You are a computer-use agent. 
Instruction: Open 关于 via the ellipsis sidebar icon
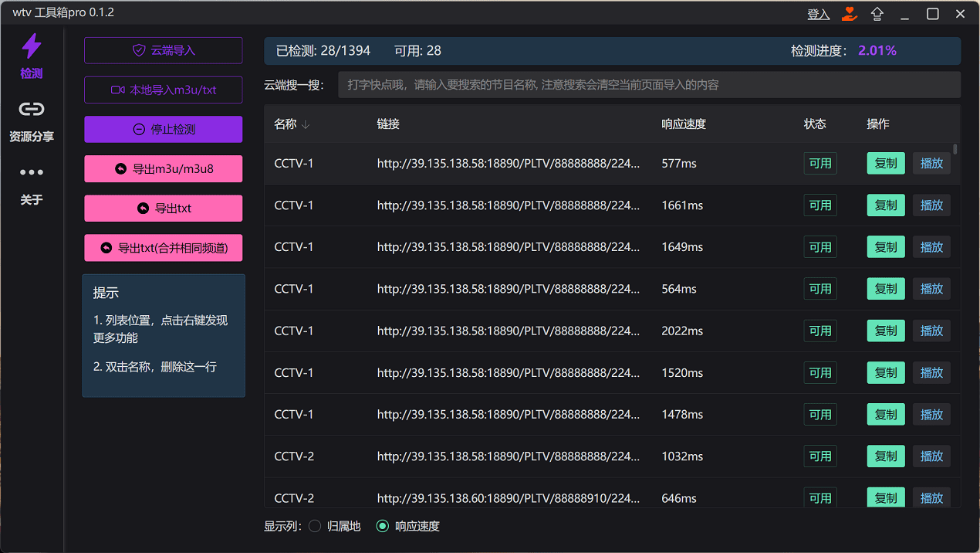[x=31, y=171]
